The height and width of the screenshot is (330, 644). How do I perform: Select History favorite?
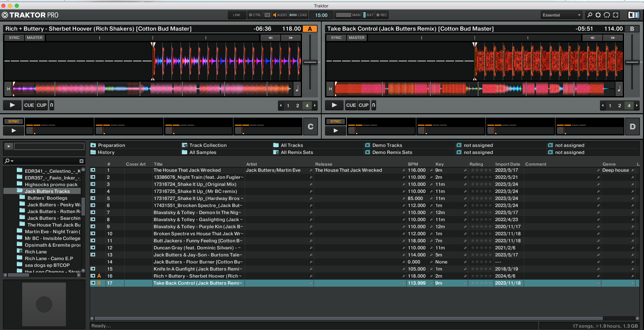pyautogui.click(x=106, y=152)
